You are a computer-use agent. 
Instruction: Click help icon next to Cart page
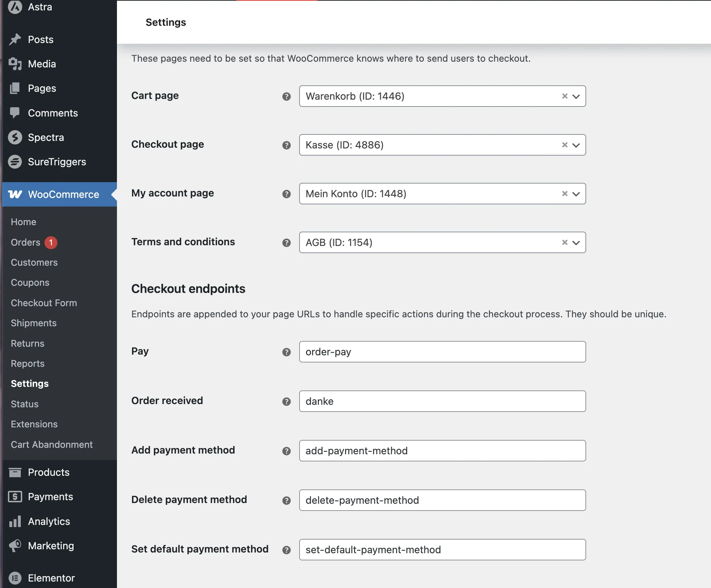(286, 96)
